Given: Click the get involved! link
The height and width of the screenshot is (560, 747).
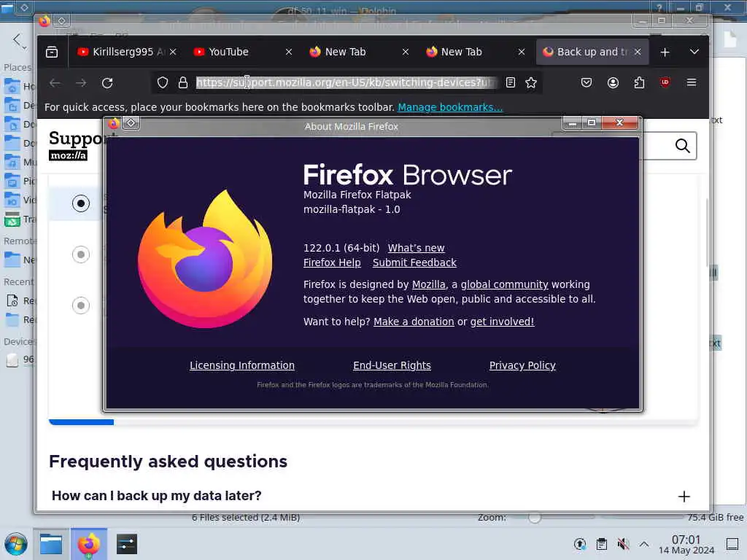Looking at the screenshot, I should pyautogui.click(x=502, y=322).
